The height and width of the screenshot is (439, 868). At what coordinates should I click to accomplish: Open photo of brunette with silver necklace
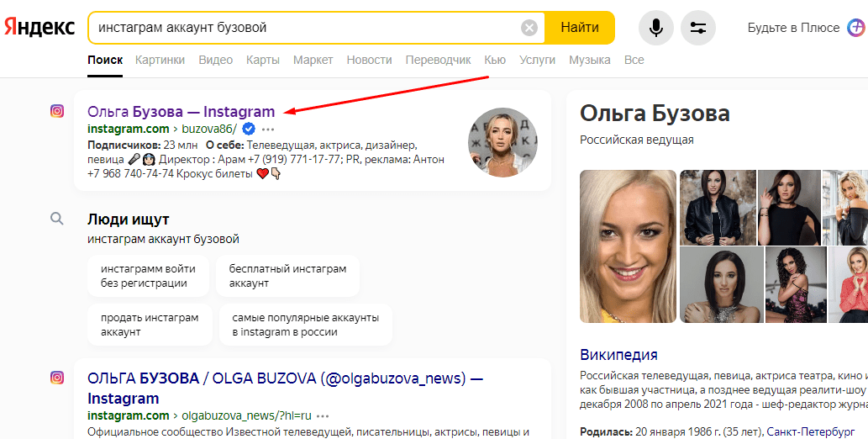pyautogui.click(x=721, y=285)
